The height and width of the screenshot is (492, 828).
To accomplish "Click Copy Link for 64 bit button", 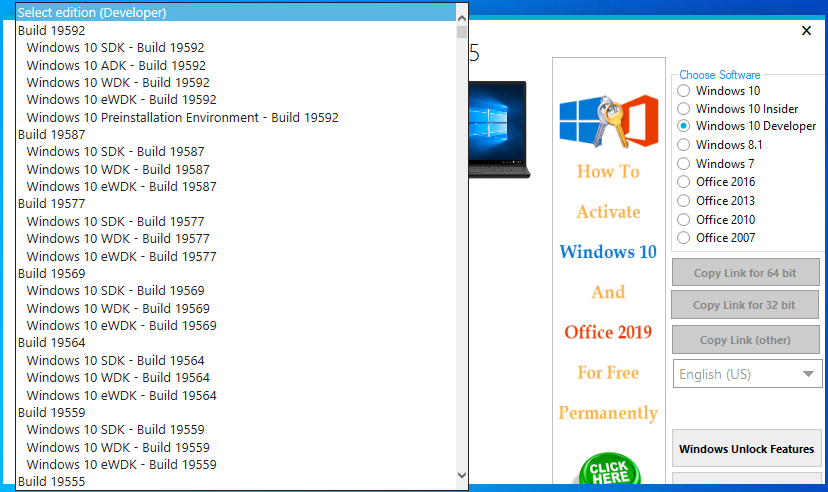I will (x=745, y=273).
